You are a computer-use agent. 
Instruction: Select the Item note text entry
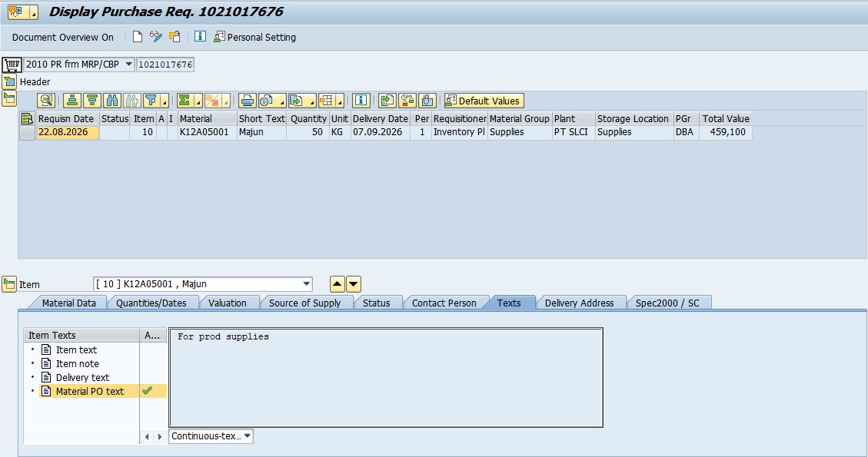point(77,363)
